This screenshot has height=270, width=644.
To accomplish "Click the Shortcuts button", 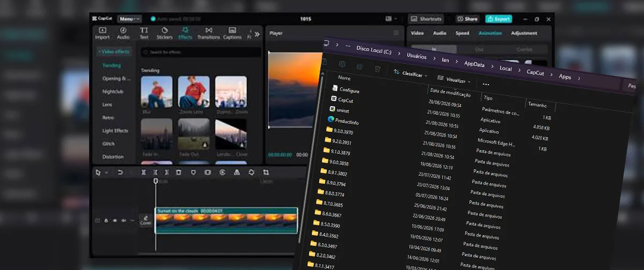I will [x=426, y=19].
